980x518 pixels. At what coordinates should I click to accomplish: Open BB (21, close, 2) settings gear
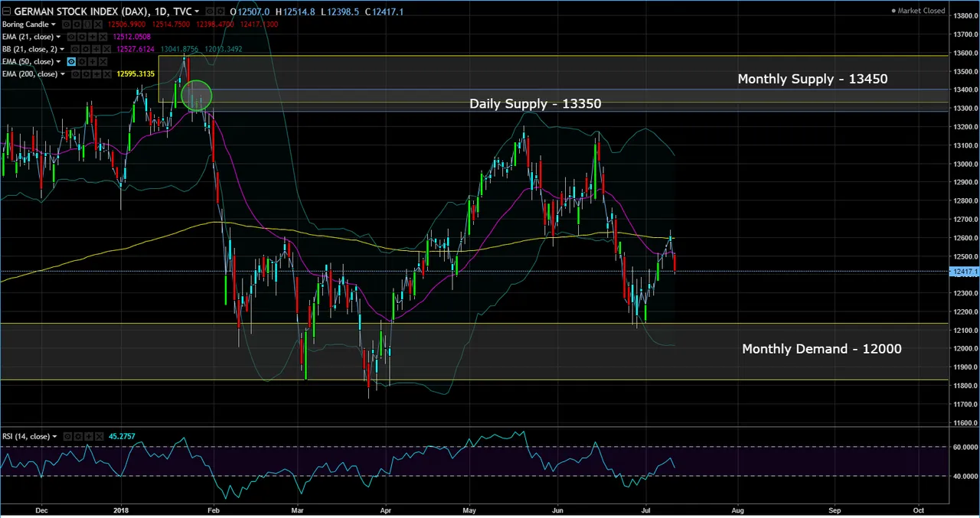pyautogui.click(x=85, y=49)
